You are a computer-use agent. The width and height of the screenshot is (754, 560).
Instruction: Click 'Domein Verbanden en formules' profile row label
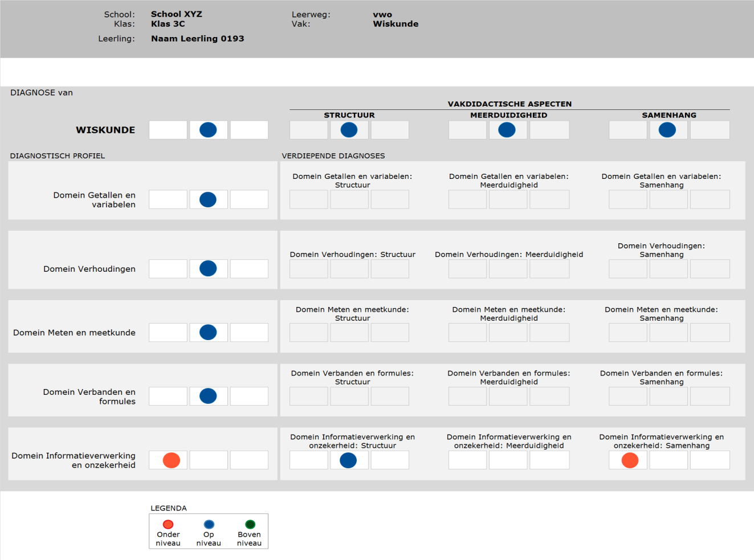tap(89, 397)
